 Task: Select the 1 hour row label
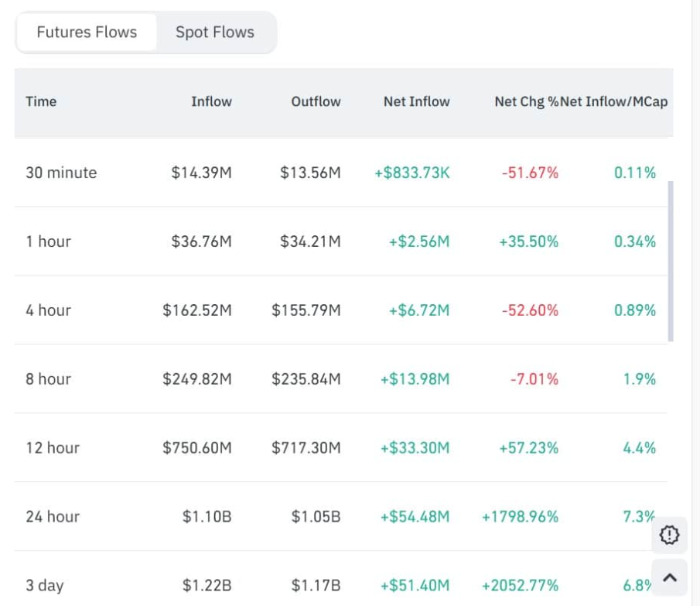(x=48, y=241)
